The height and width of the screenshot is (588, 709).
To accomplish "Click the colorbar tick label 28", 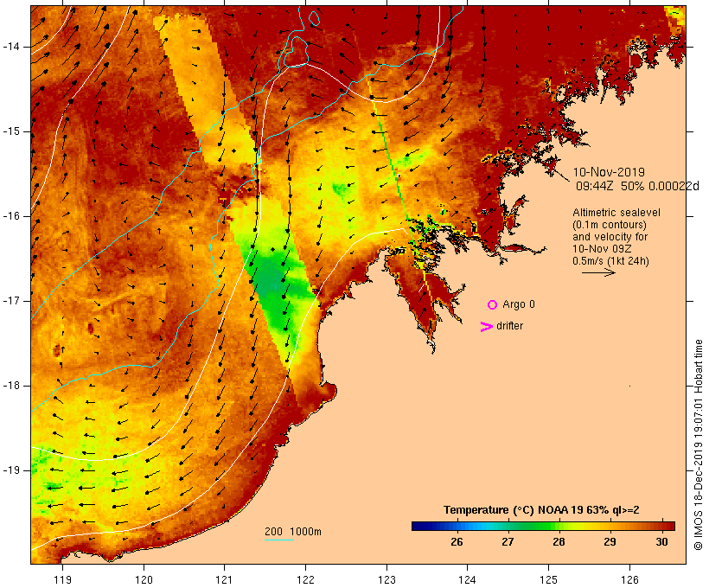I will point(559,542).
